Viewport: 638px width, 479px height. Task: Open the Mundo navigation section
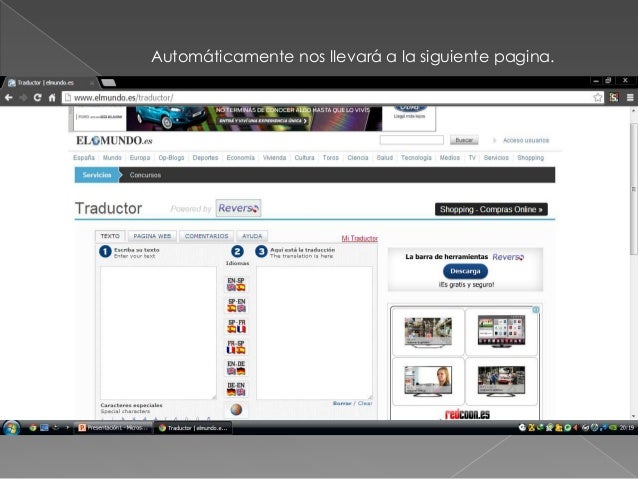pos(112,157)
